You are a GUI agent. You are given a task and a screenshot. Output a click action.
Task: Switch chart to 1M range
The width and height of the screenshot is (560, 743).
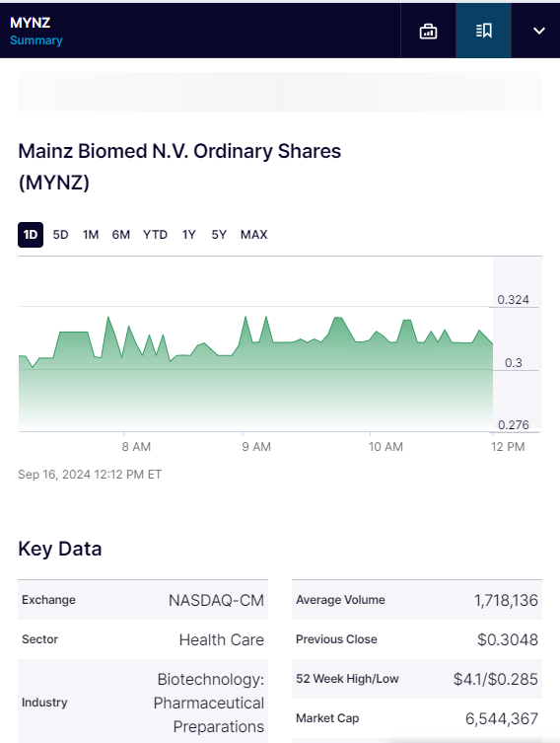(x=91, y=235)
